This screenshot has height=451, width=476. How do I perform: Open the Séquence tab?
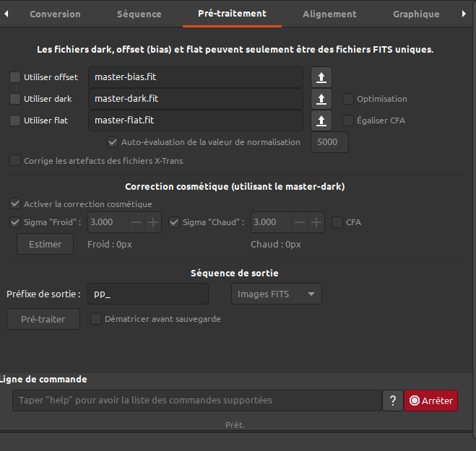click(139, 14)
